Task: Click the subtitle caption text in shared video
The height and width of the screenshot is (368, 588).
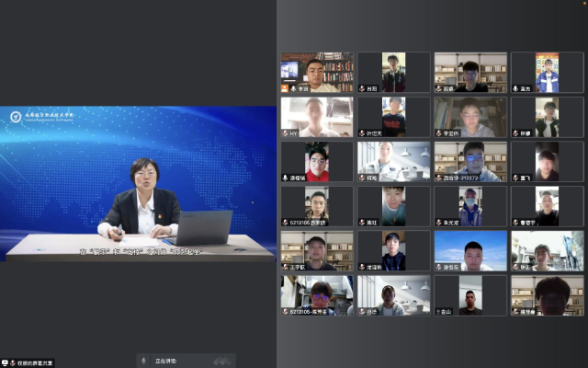Action: pos(138,250)
